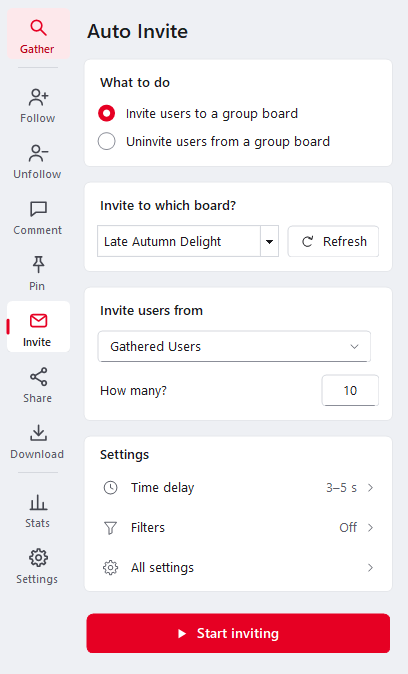Click the clock icon beside Time delay

coord(110,487)
